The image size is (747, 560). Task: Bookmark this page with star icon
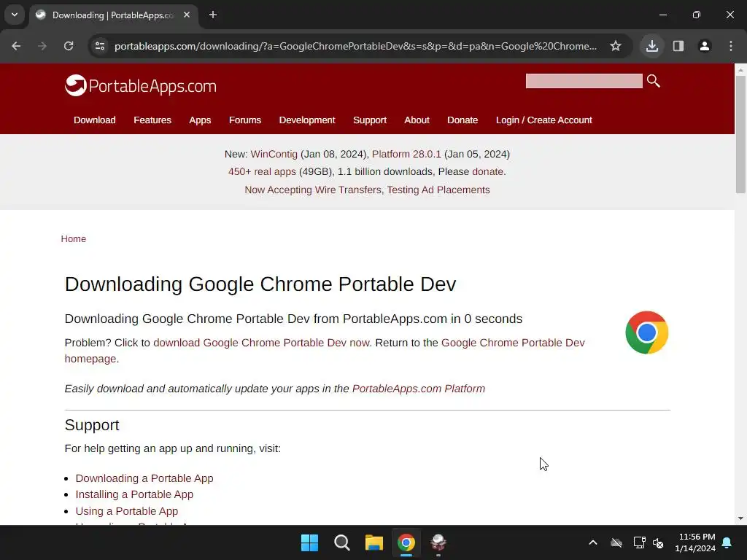point(616,46)
